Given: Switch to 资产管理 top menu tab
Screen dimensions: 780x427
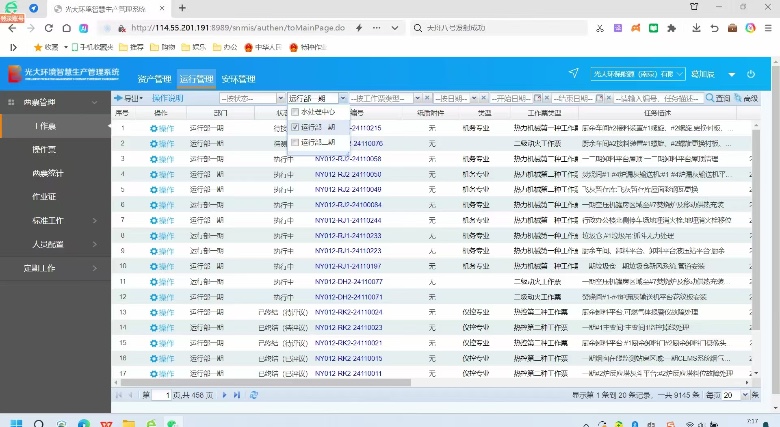Looking at the screenshot, I should point(154,78).
